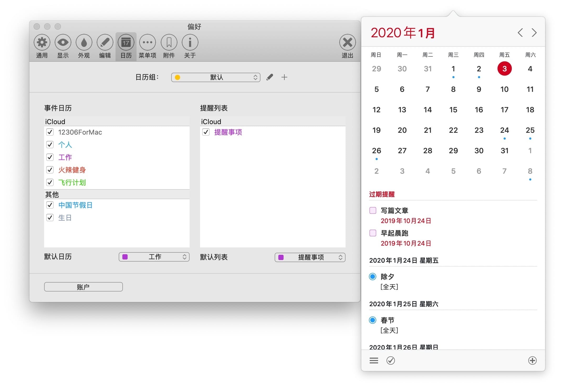Screen dimensions: 564x392
Task: Select the 编辑 editing tab
Action: click(x=105, y=46)
